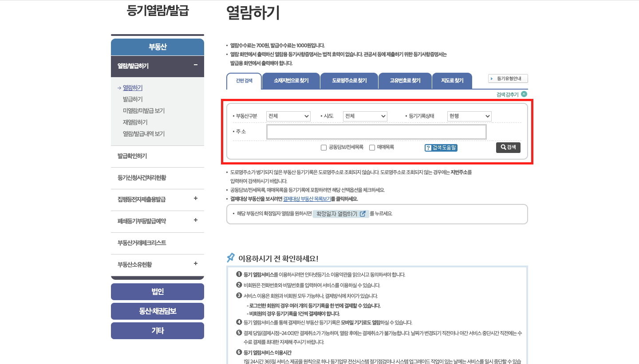Open 검색도움말 via the question mark icon

(x=427, y=147)
